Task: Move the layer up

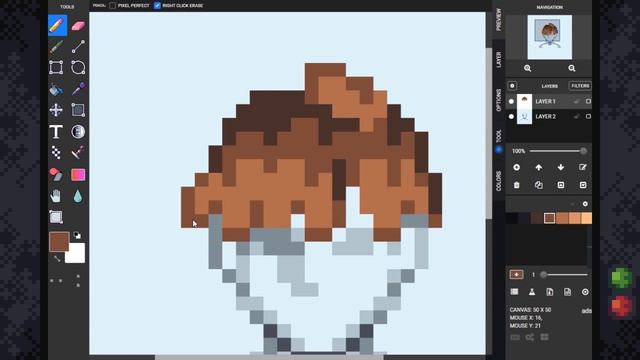Action: click(539, 167)
